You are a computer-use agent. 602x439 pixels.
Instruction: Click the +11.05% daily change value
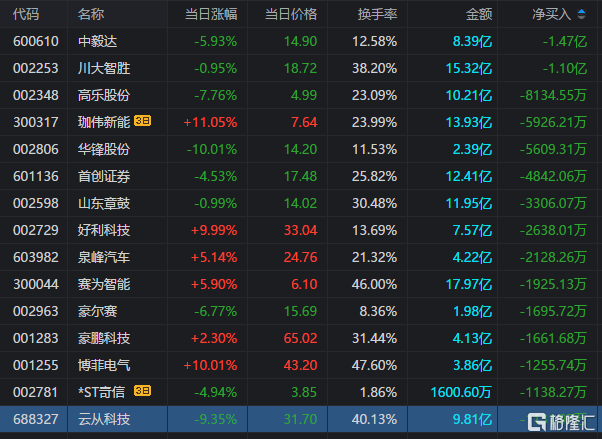pos(210,122)
